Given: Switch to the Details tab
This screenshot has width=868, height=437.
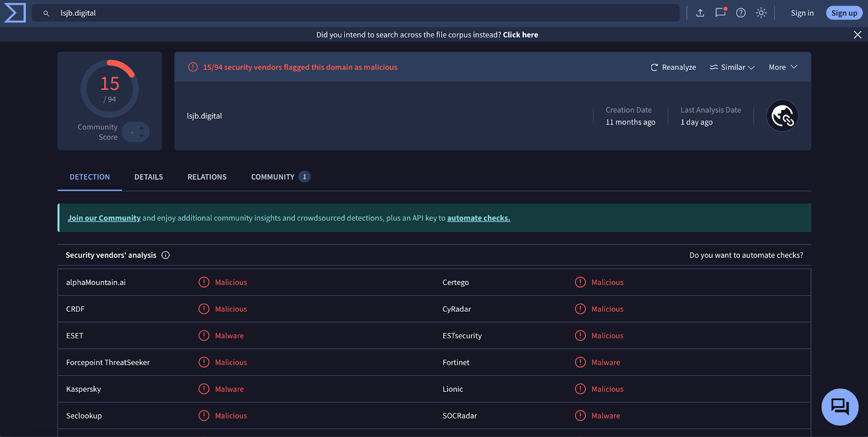Looking at the screenshot, I should pyautogui.click(x=149, y=177).
